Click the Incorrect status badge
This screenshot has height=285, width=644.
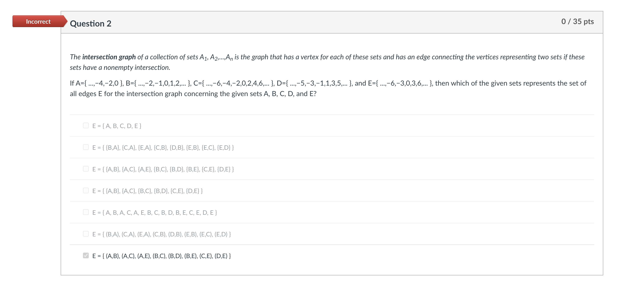[x=38, y=21]
